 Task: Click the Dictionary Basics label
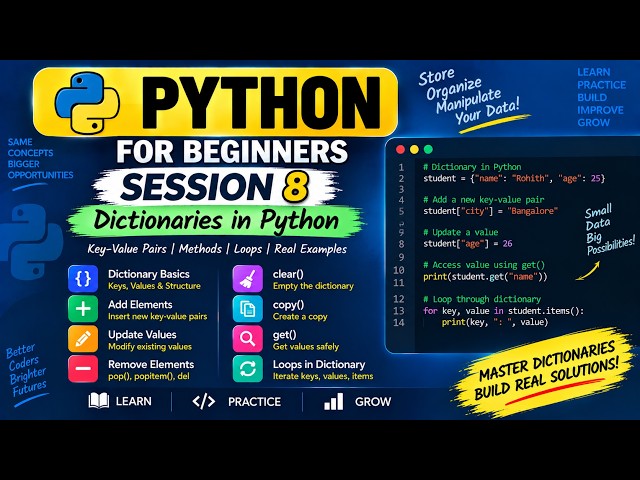(149, 274)
